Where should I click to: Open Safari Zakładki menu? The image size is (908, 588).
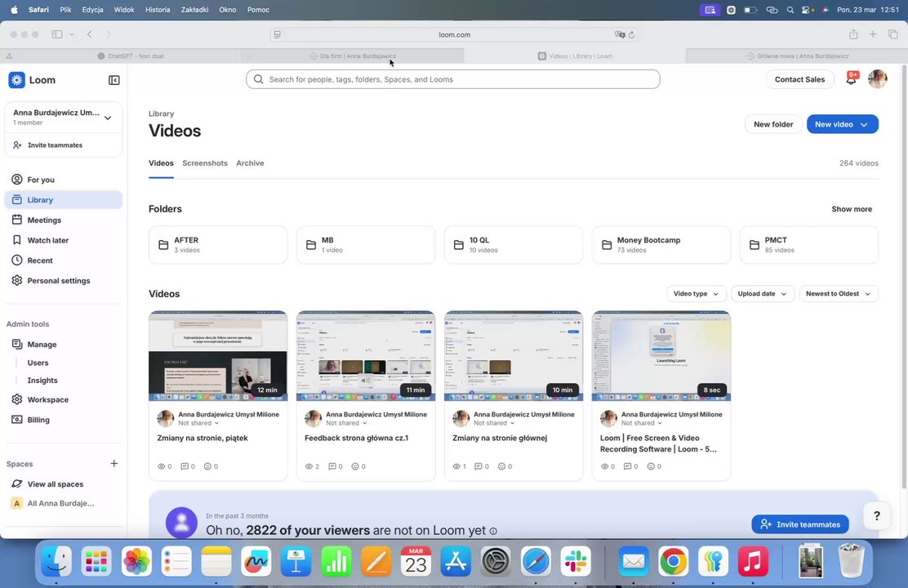point(194,10)
